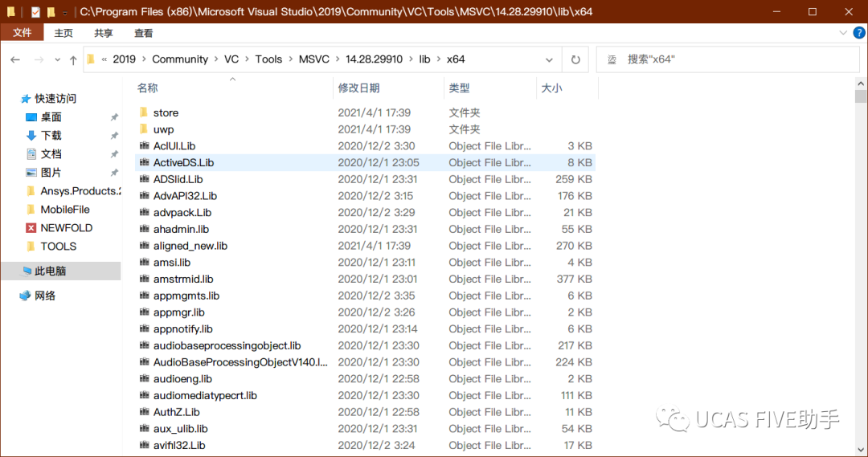868x457 pixels.
Task: Click the Community breadcrumb segment
Action: click(x=180, y=59)
